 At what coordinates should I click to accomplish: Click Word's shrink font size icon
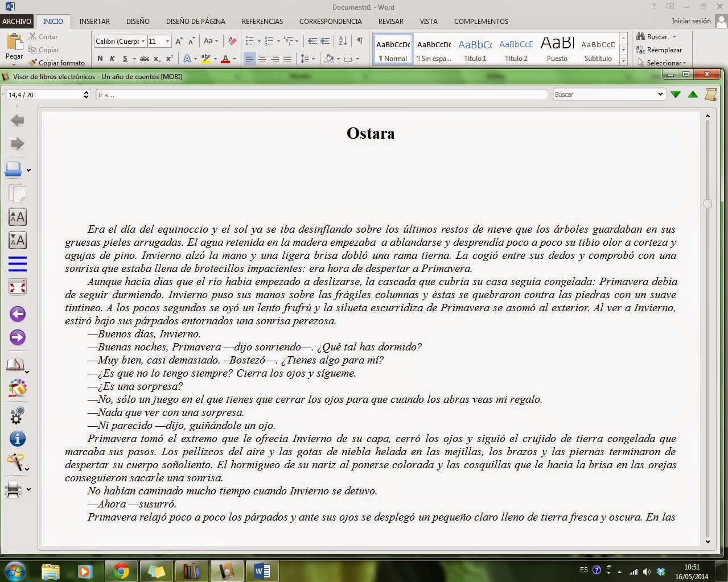tap(191, 41)
